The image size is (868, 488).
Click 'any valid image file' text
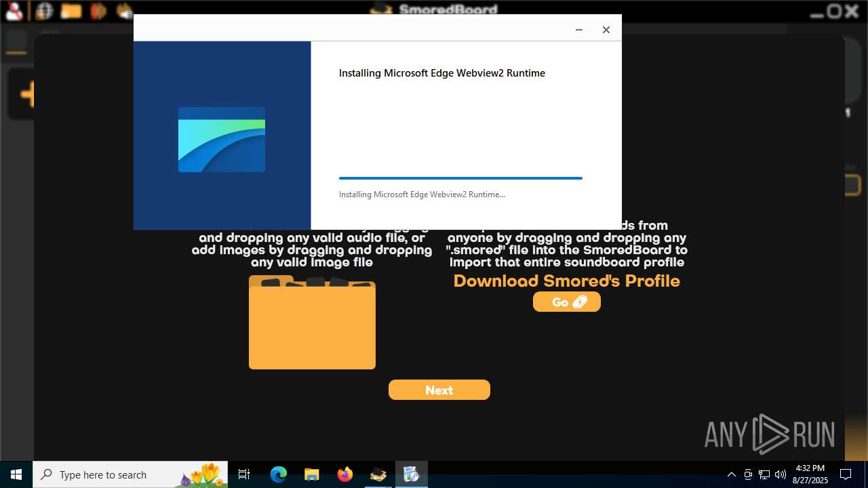pos(312,262)
